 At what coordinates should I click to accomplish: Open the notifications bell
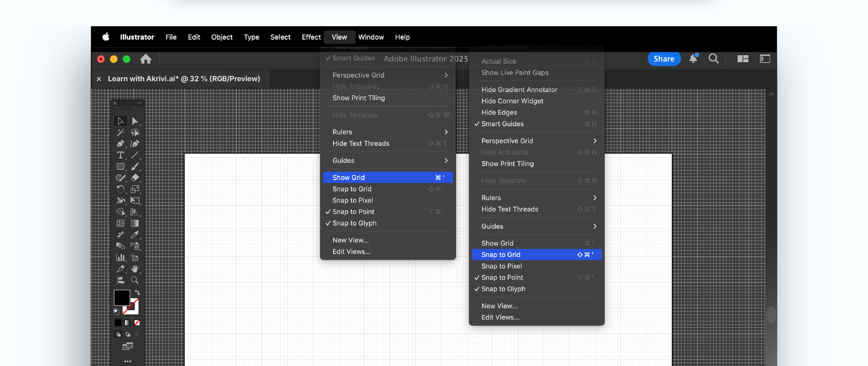tap(694, 59)
